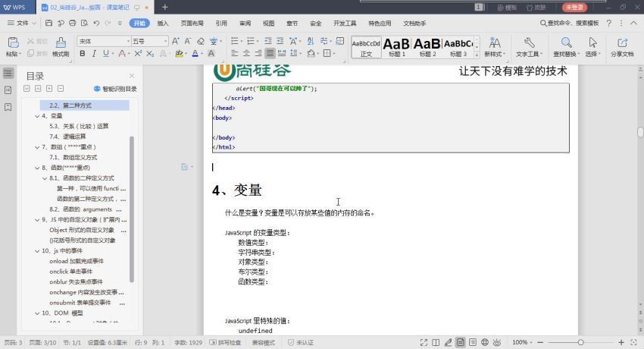Image resolution: width=644 pixels, height=349 pixels.
Task: Click the Format Painter (格式刷) icon
Action: pyautogui.click(x=61, y=42)
